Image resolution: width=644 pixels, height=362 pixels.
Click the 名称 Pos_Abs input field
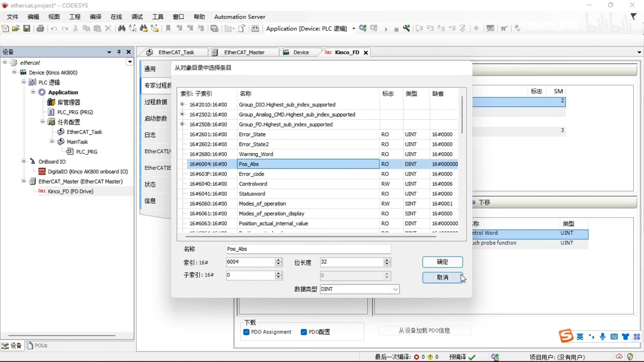tap(308, 249)
